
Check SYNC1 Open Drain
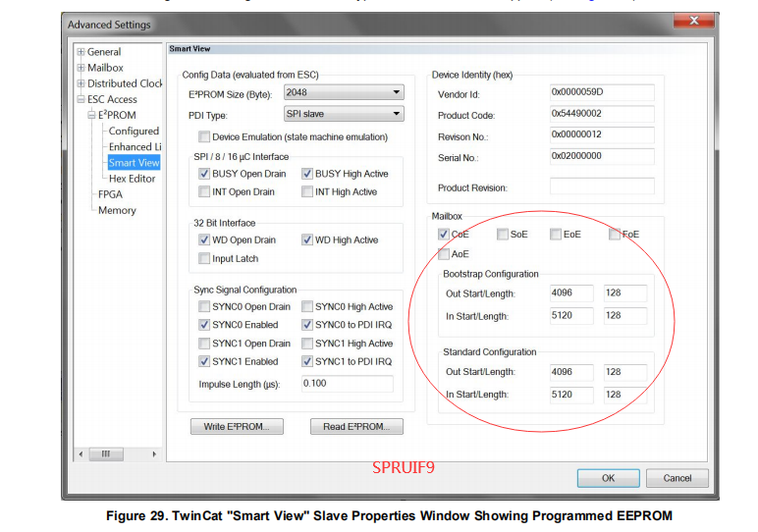pos(204,344)
